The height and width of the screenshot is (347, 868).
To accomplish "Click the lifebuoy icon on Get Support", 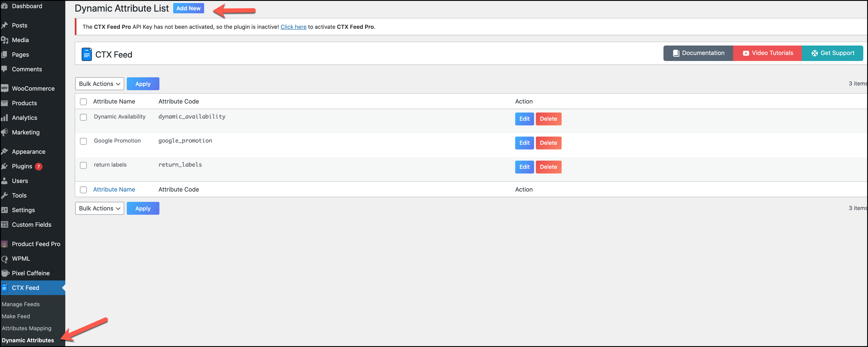I will click(815, 53).
